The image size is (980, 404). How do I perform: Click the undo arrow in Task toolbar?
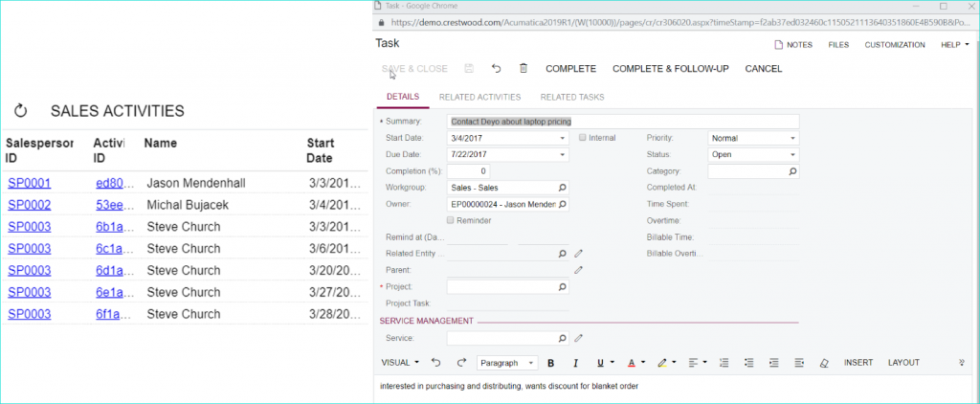(497, 68)
